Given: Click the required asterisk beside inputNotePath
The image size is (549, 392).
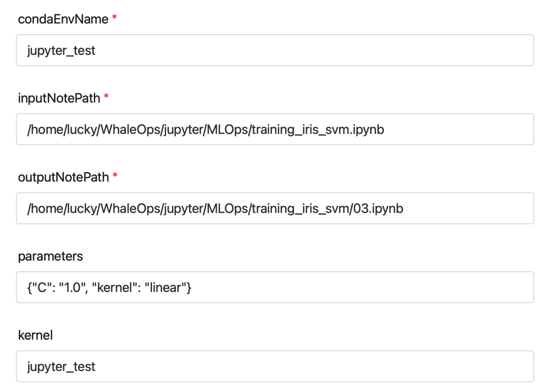Looking at the screenshot, I should coord(106,97).
